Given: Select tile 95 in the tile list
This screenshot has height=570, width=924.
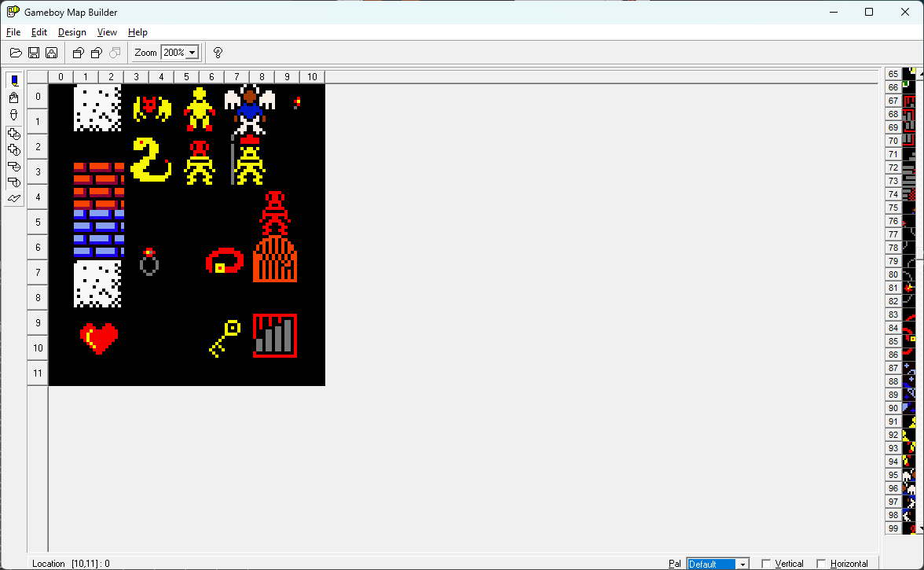Looking at the screenshot, I should [900, 475].
